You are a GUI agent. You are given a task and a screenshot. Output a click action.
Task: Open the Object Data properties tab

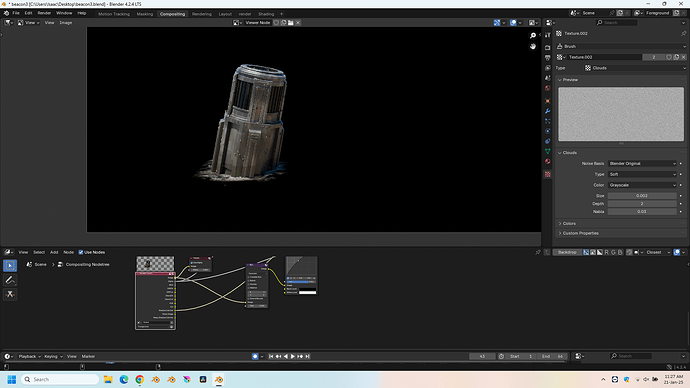click(547, 151)
